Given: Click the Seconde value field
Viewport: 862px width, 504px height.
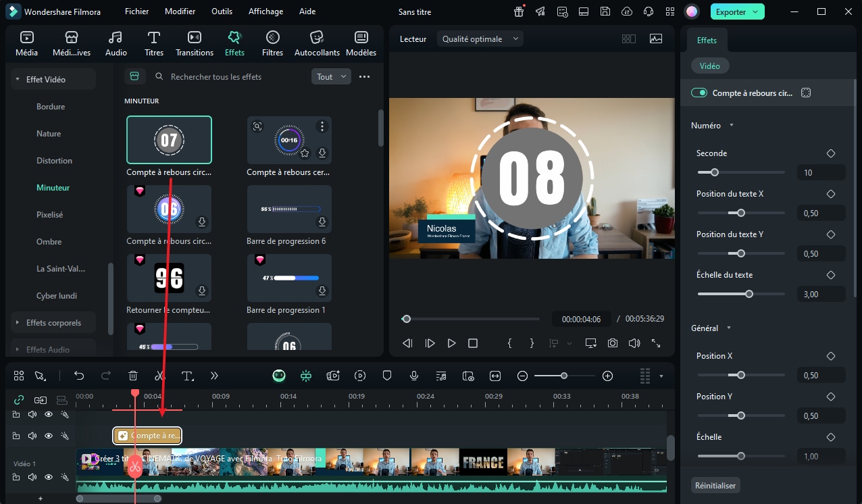Looking at the screenshot, I should (821, 173).
